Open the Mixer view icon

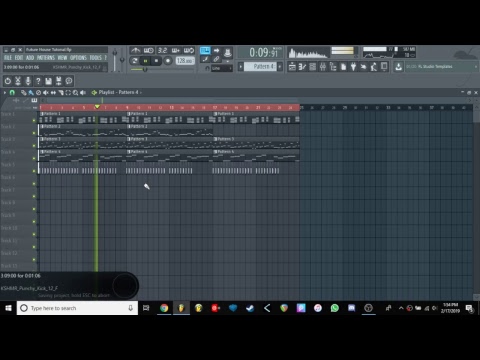coord(323,67)
